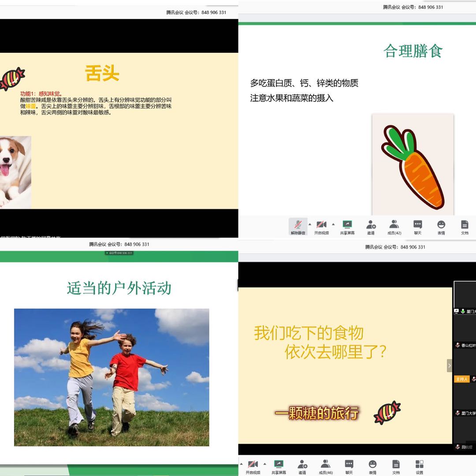Open 聊天 chat icon in 成员(46) toolbar
The height and width of the screenshot is (476, 476).
pos(349,464)
